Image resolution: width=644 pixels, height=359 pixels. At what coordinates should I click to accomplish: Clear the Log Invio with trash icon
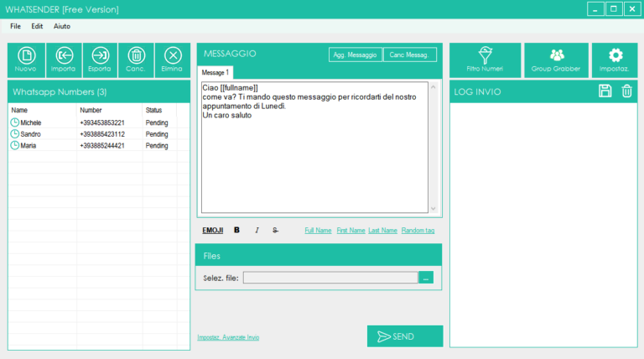(x=626, y=91)
